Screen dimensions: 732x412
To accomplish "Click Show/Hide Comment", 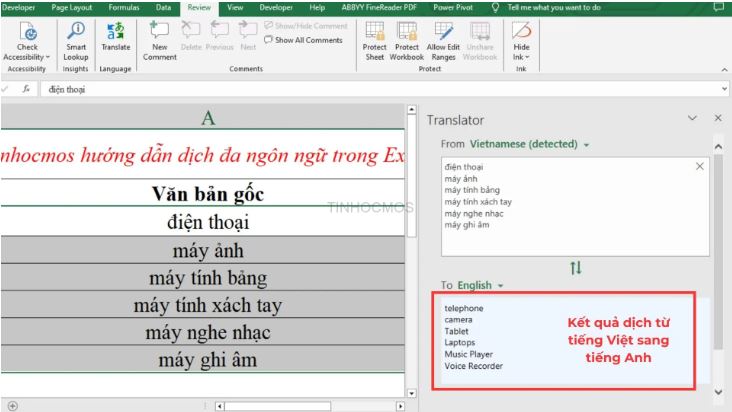I will pos(306,26).
